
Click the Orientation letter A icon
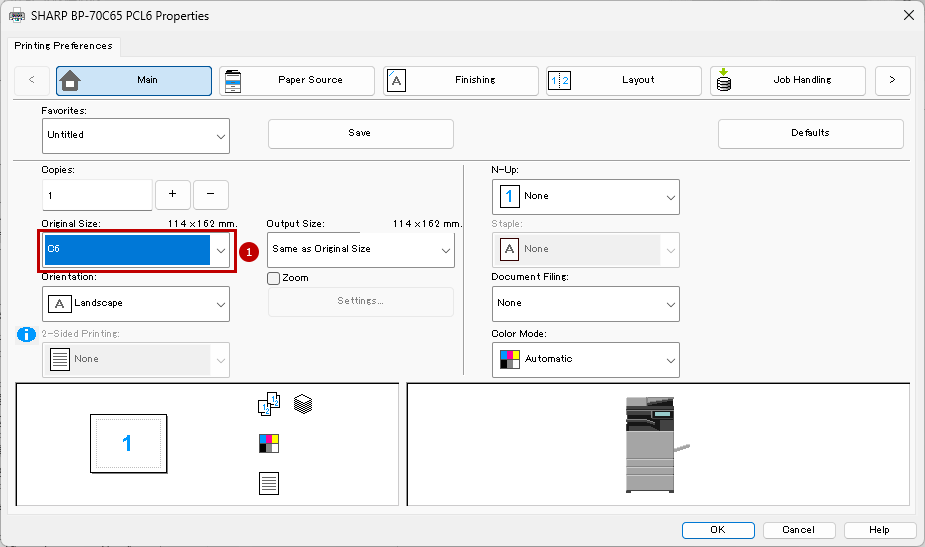(x=60, y=304)
